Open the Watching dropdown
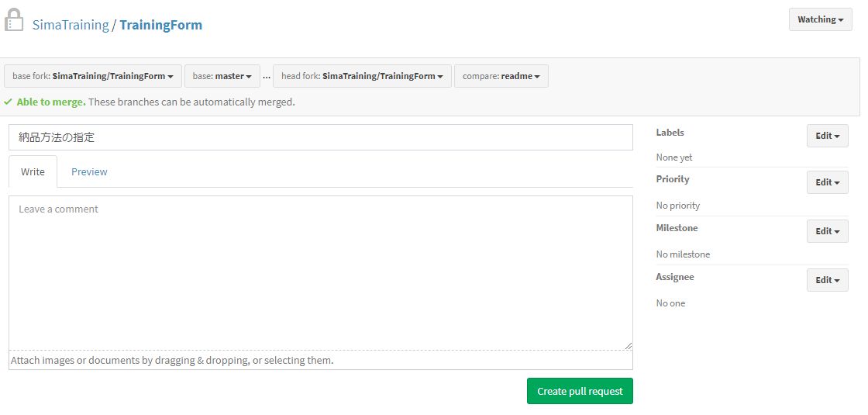This screenshot has width=868, height=415. pyautogui.click(x=820, y=19)
